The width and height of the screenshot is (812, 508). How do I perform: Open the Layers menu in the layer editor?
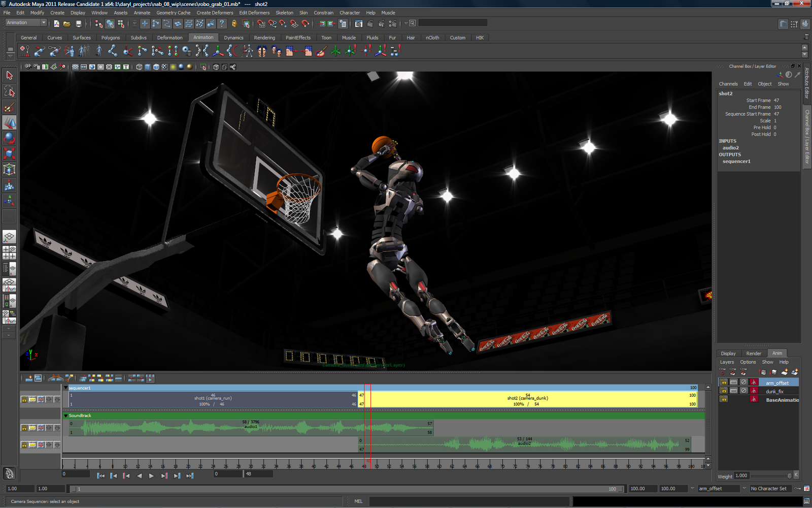[x=727, y=362]
